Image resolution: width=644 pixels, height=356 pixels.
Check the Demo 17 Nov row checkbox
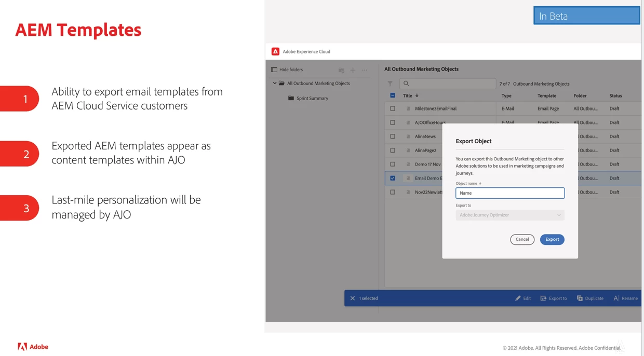393,164
